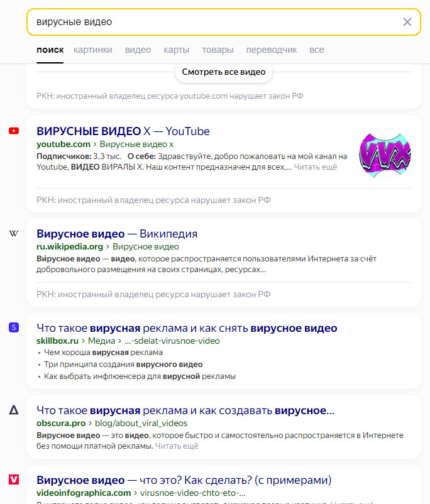The height and width of the screenshot is (504, 430).
Task: Click the RKN notice under the YouTube channel result
Action: tap(153, 200)
